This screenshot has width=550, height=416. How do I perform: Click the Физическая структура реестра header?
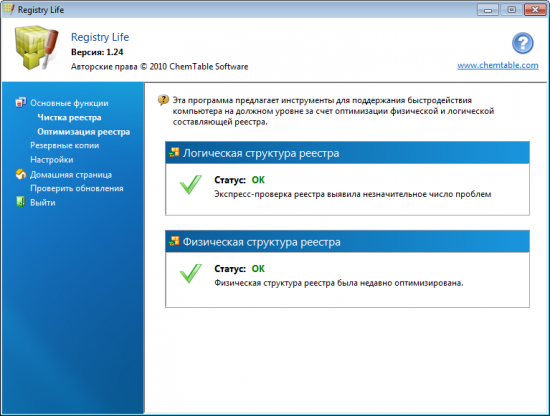click(347, 242)
